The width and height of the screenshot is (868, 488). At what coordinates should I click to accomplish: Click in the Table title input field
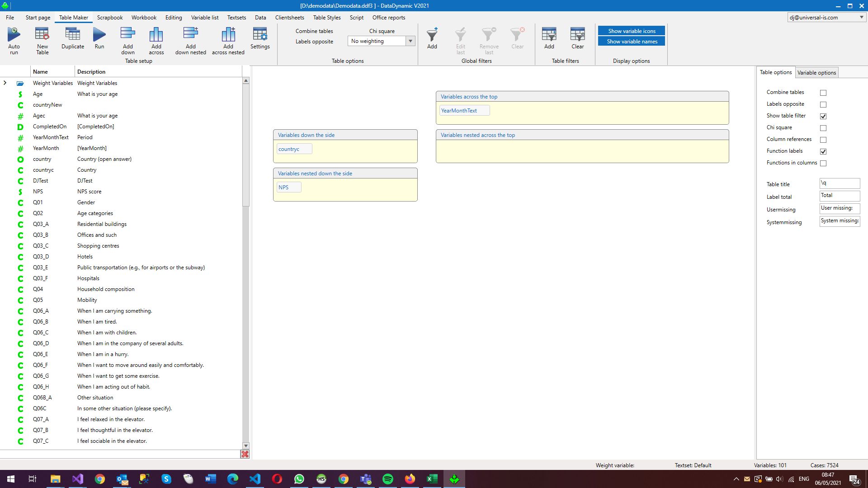coord(840,183)
